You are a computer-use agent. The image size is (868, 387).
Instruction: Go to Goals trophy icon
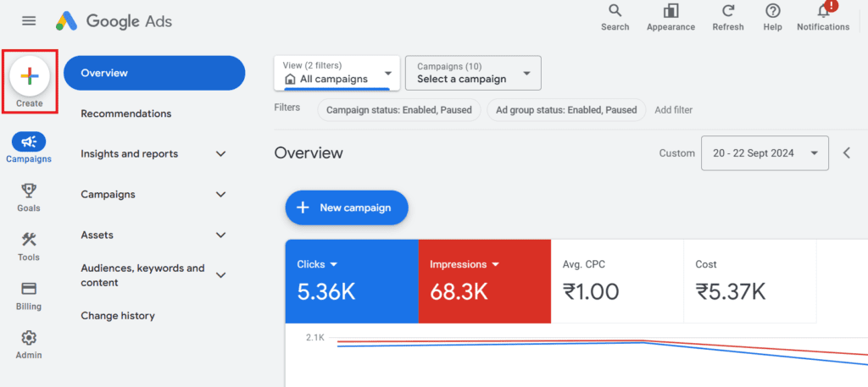(x=29, y=191)
